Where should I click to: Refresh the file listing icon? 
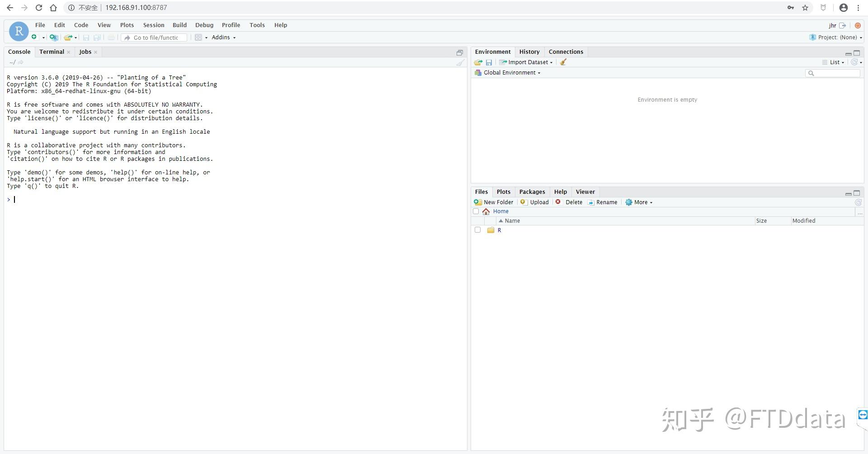[x=858, y=202]
